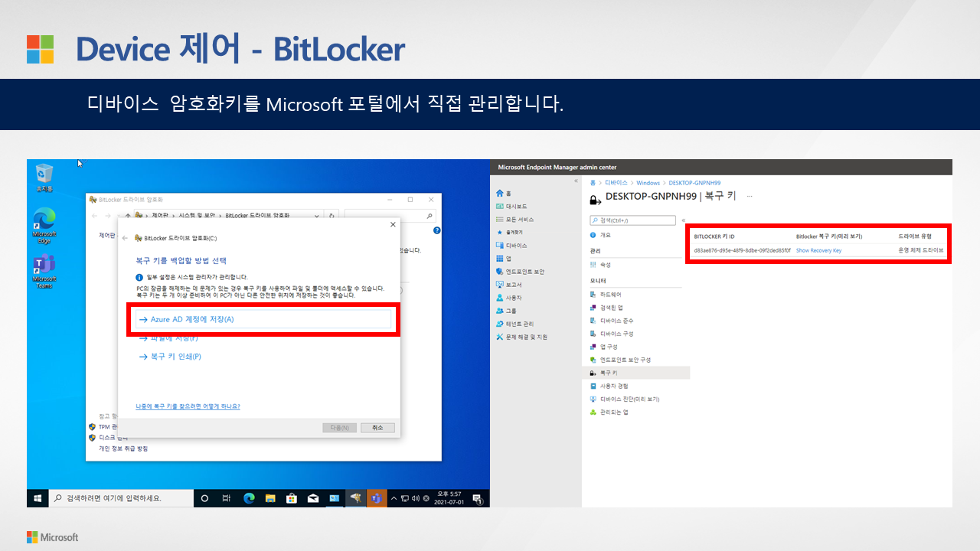The image size is (980, 551).
Task: Select 복구 키 in device menu
Action: [636, 373]
